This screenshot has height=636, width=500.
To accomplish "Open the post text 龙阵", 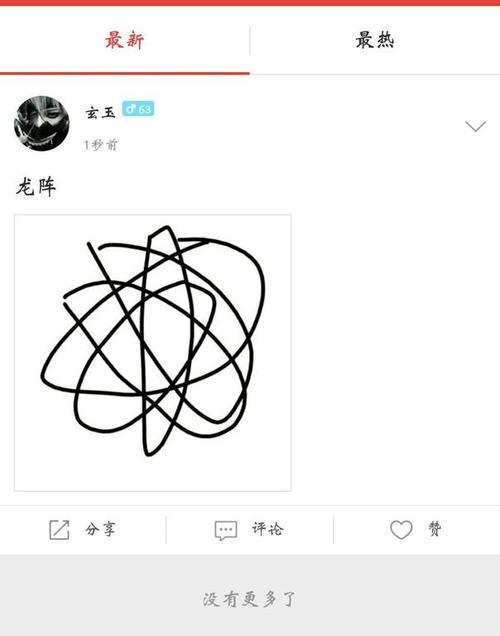I will click(x=36, y=187).
